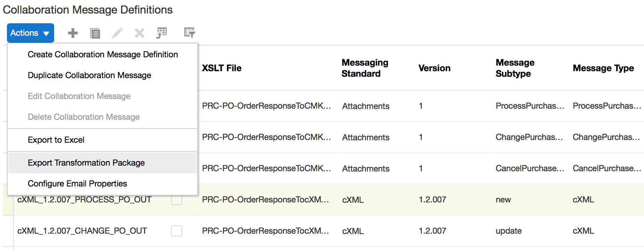The width and height of the screenshot is (644, 250).
Task: Check the cXML_1.2.007_PROCESS_PO_OUT row checkbox
Action: 176,200
